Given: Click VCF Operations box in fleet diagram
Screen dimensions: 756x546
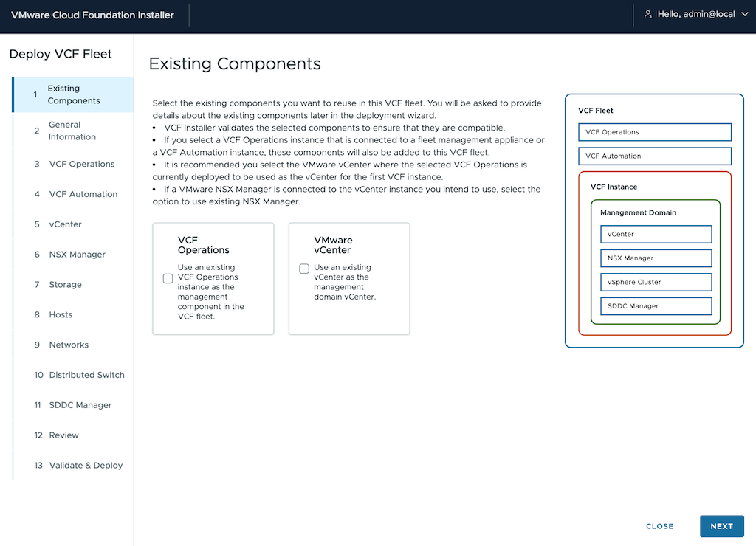Looking at the screenshot, I should pyautogui.click(x=655, y=132).
